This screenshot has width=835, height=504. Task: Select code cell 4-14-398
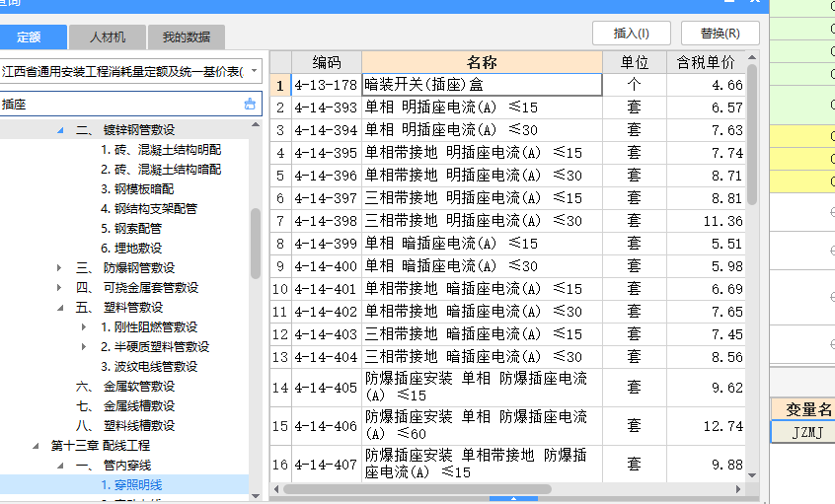pos(327,221)
